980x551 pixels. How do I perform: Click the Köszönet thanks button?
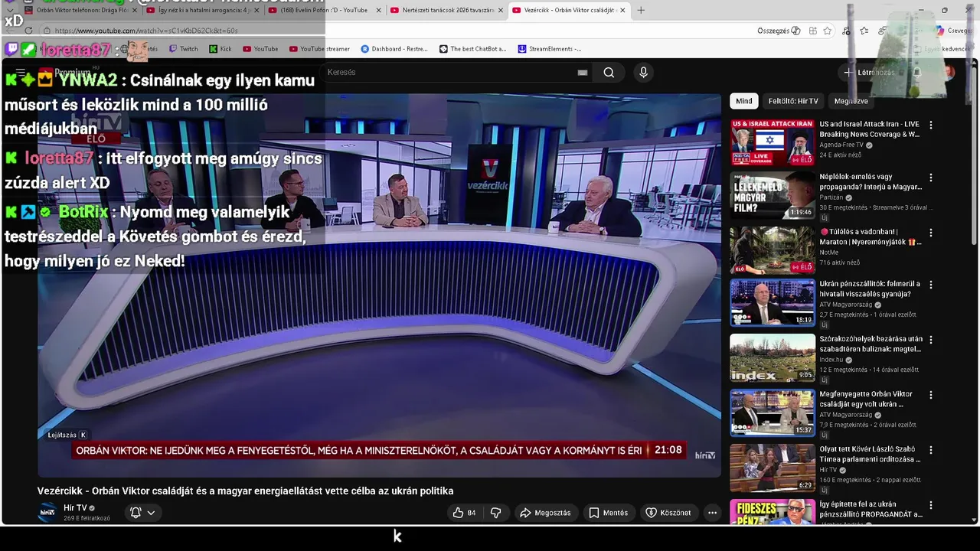point(668,513)
